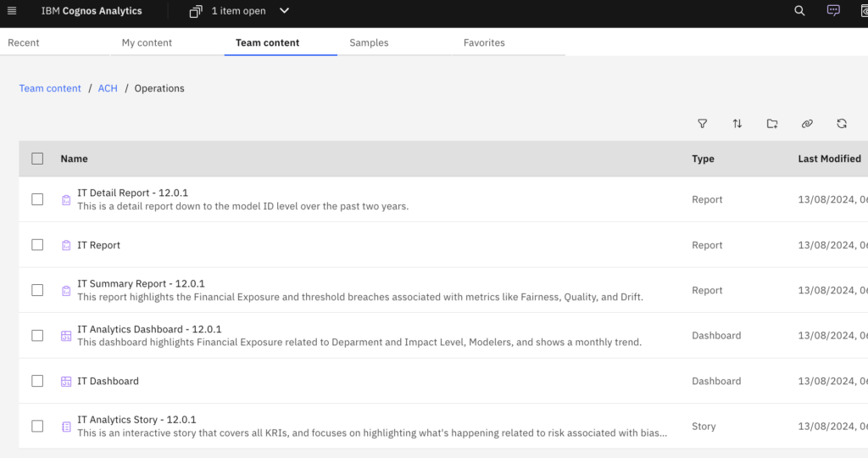Click the refresh icon
Viewport: 868px width, 458px height.
click(842, 124)
